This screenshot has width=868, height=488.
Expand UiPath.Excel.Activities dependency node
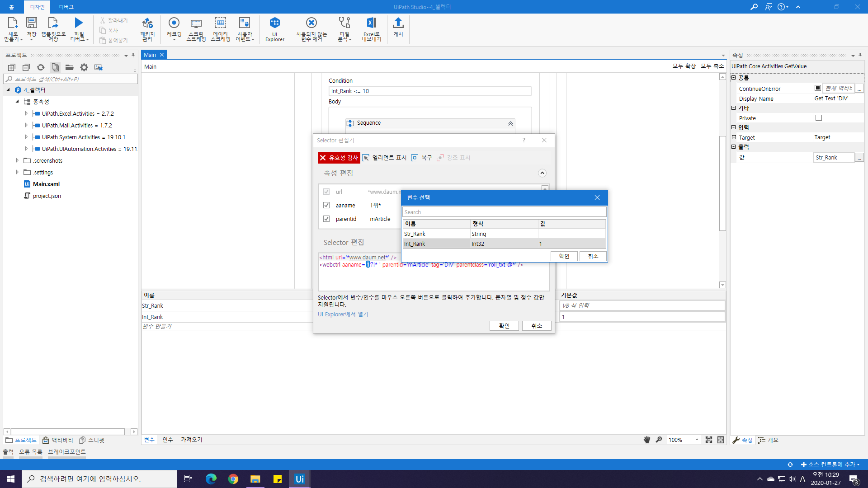pos(26,113)
